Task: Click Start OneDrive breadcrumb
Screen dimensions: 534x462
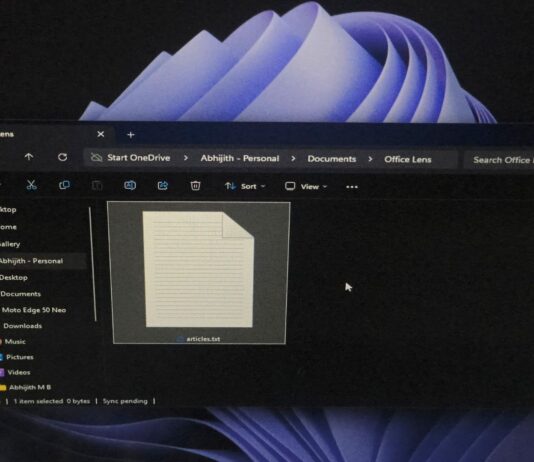Action: [x=139, y=158]
